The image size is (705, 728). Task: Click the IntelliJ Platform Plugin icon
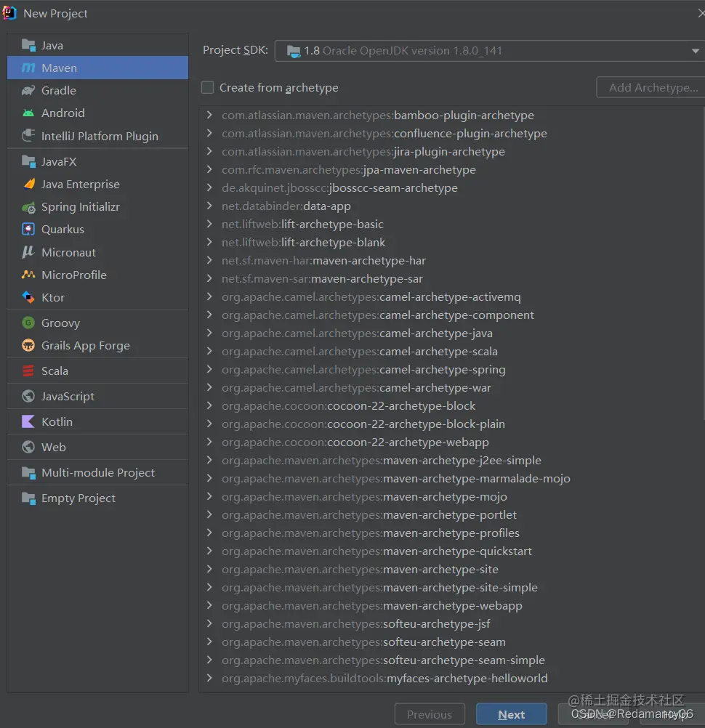click(x=28, y=136)
